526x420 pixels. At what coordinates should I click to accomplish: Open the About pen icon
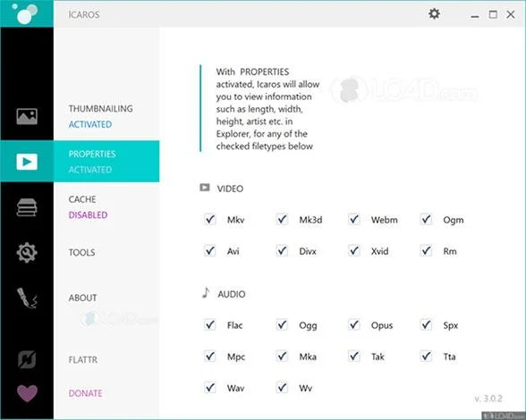(x=27, y=298)
